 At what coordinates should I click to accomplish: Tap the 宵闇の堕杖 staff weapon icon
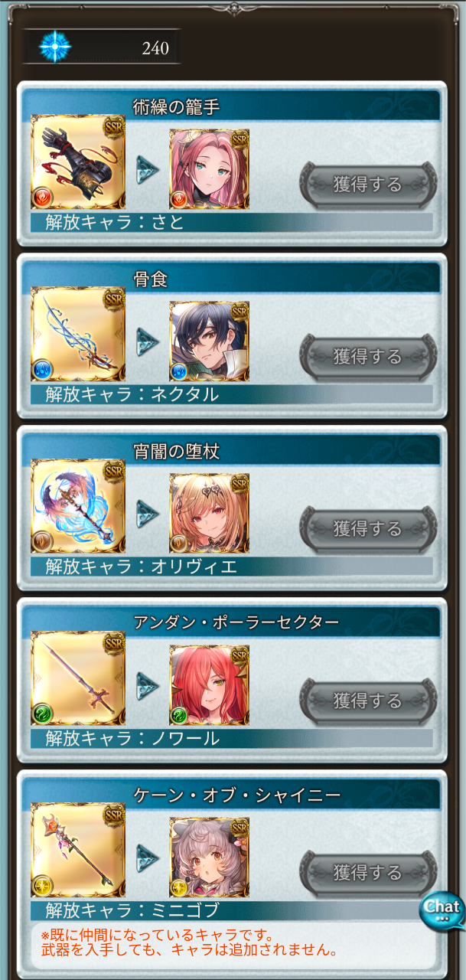(x=78, y=507)
